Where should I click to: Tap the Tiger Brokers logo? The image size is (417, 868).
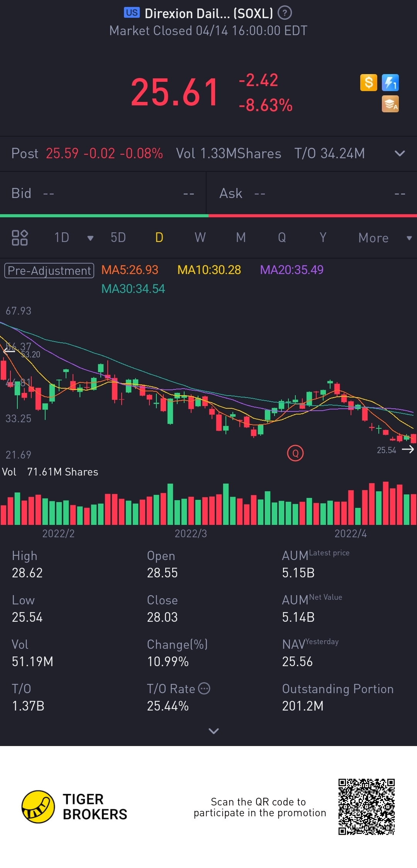pyautogui.click(x=75, y=807)
